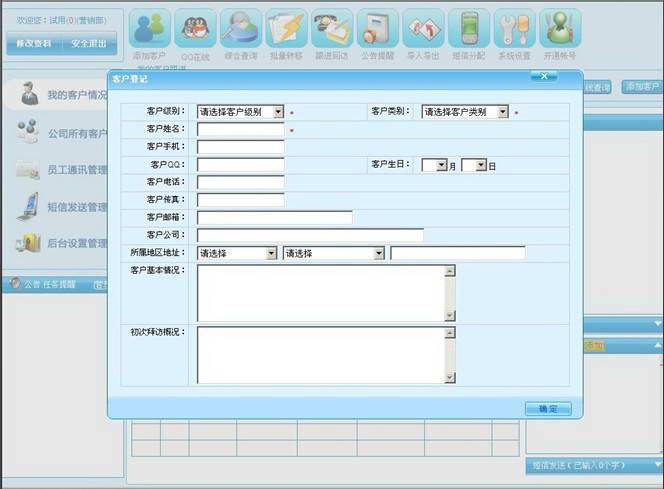
Task: Click 初次拜访概况 scrollbar down arrow
Action: [x=450, y=378]
